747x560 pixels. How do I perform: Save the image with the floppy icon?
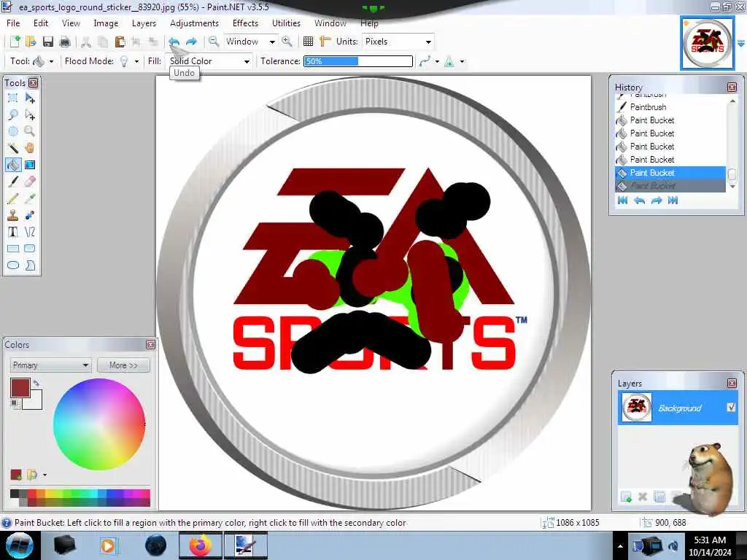point(48,42)
